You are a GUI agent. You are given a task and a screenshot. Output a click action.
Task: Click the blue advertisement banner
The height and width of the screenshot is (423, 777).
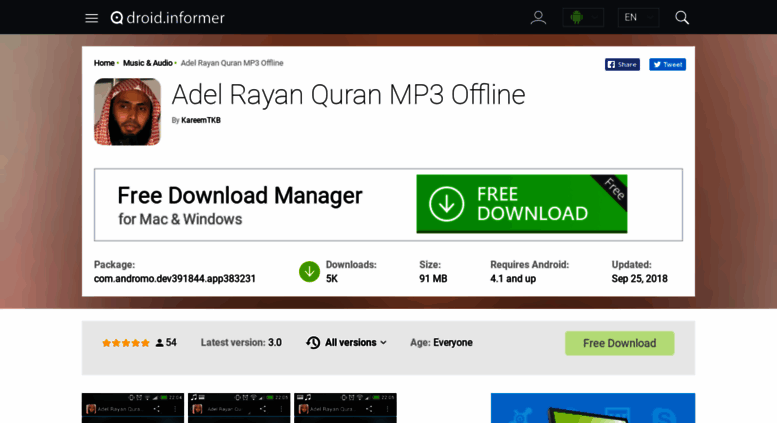(x=593, y=408)
